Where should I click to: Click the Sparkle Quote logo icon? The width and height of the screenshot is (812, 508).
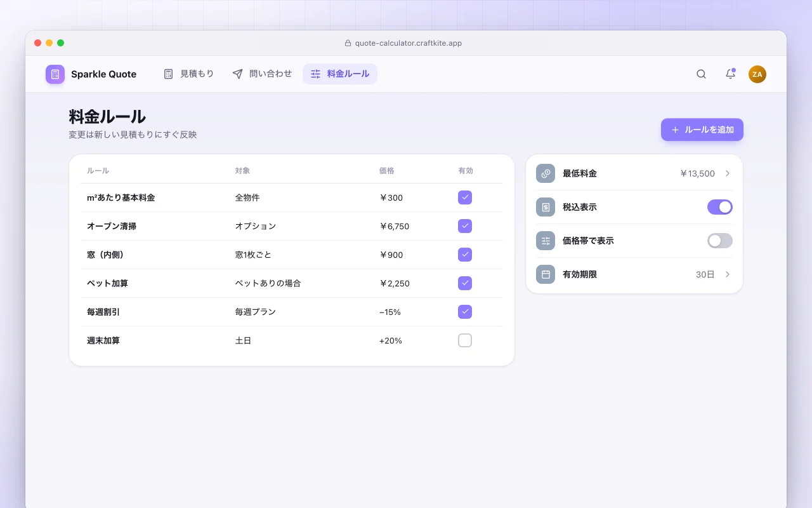pyautogui.click(x=55, y=74)
